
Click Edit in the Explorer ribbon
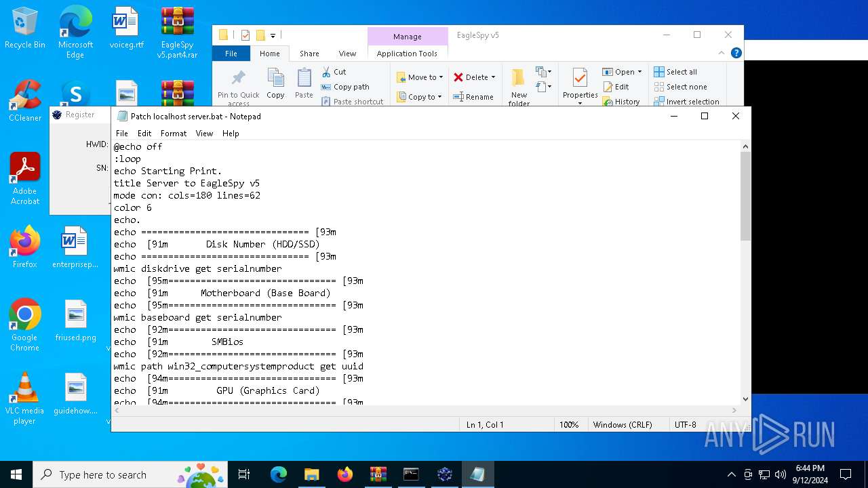click(x=616, y=87)
